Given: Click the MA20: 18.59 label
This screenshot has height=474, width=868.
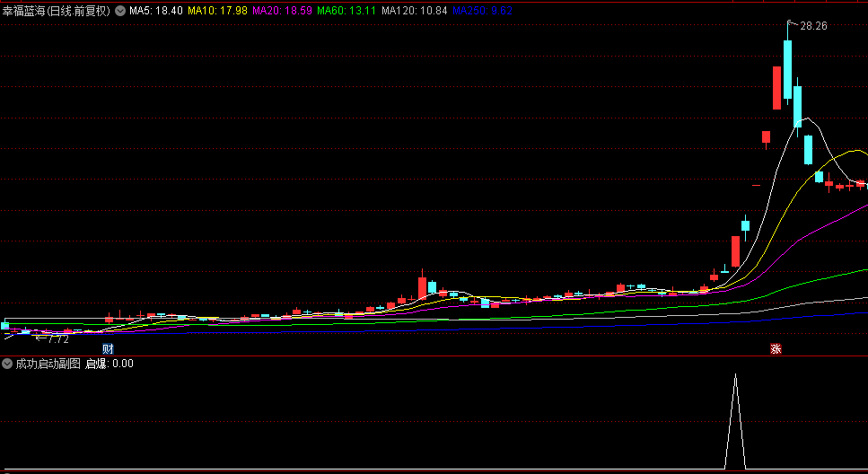Looking at the screenshot, I should pos(283,11).
